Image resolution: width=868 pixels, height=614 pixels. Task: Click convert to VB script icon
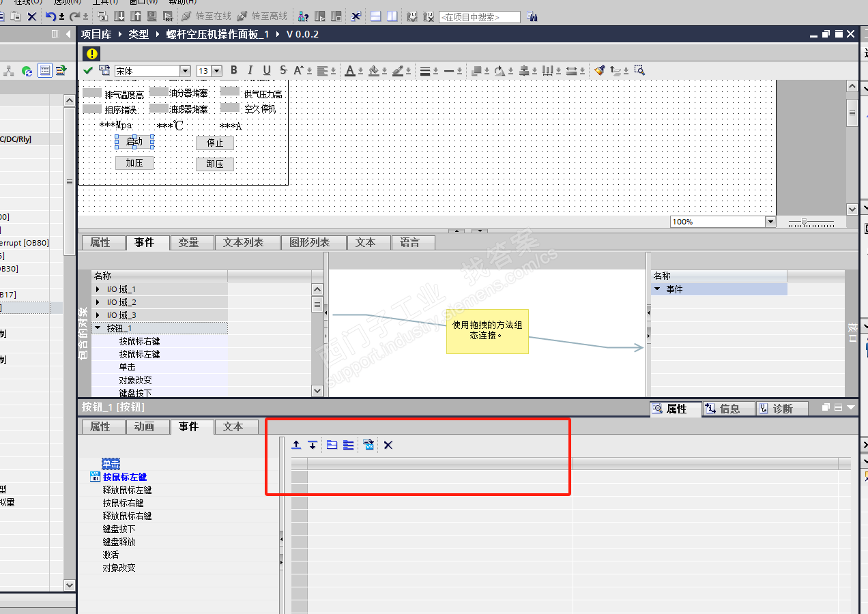(368, 445)
